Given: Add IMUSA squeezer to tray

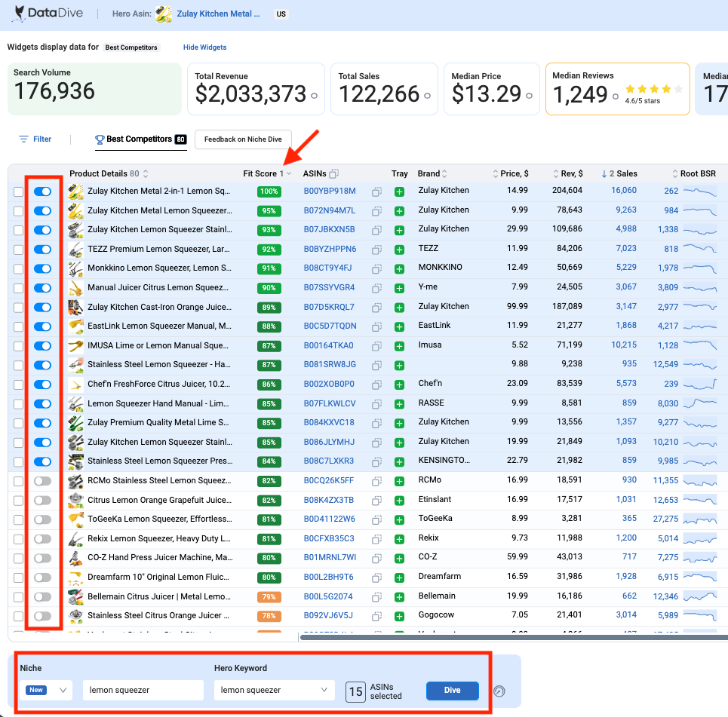Looking at the screenshot, I should pos(399,346).
